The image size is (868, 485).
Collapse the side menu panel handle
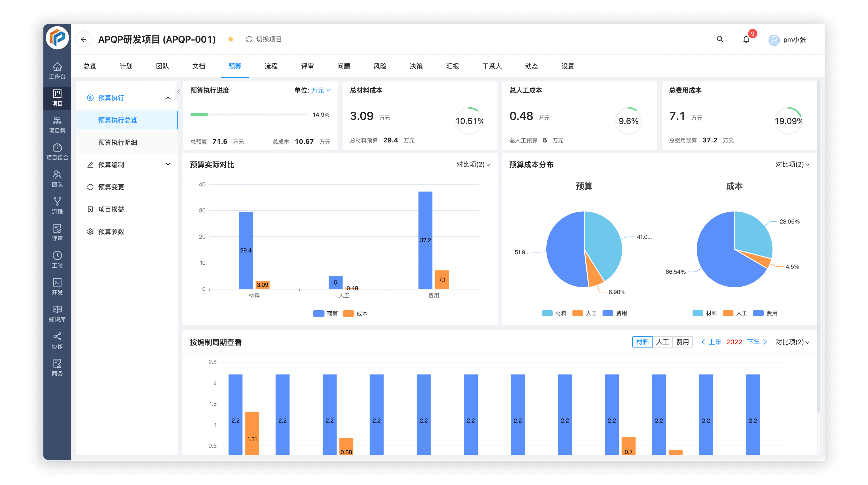tap(178, 91)
